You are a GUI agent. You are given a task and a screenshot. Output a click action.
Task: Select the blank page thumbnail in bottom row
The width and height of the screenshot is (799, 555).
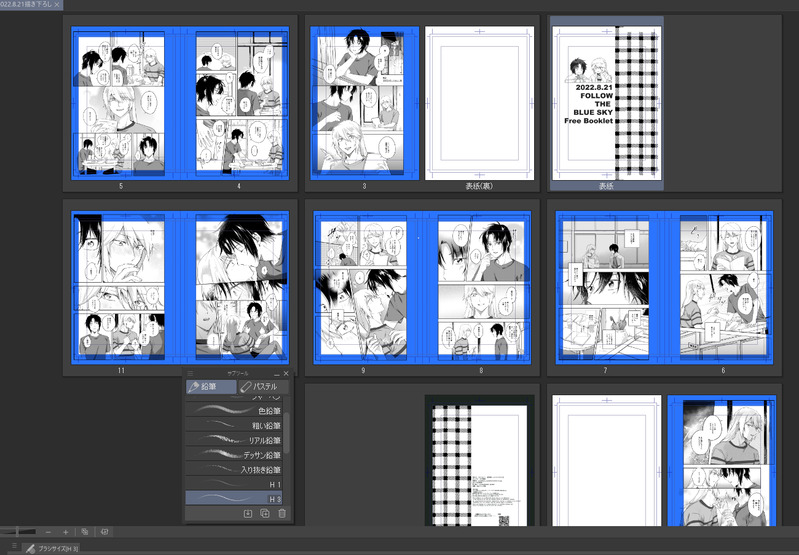pos(606,461)
